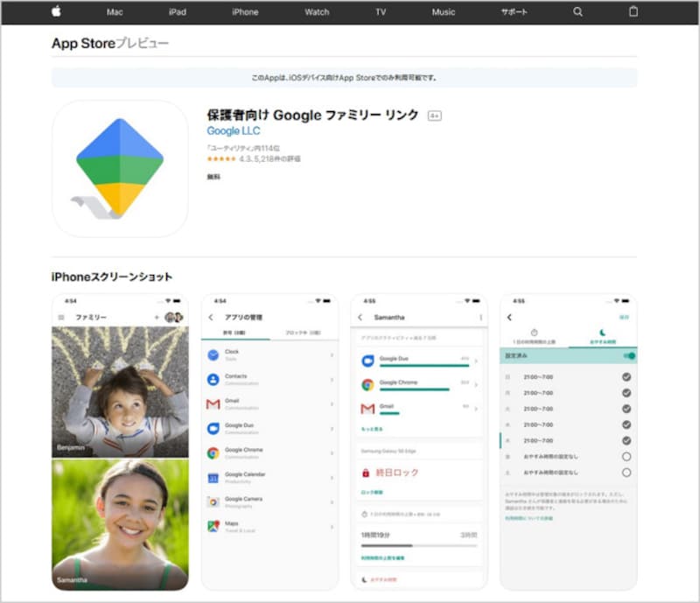Click the red lock icon next to 終日ロック

tap(365, 473)
